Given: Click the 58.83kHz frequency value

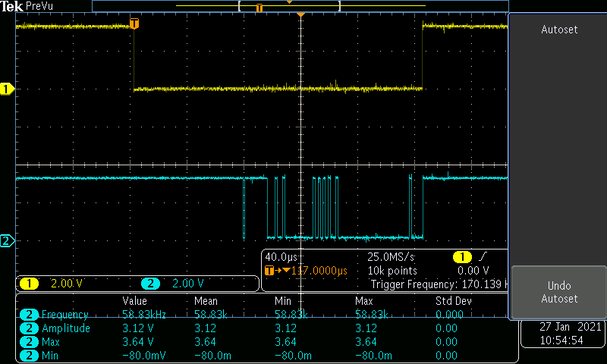Looking at the screenshot, I should [x=144, y=315].
